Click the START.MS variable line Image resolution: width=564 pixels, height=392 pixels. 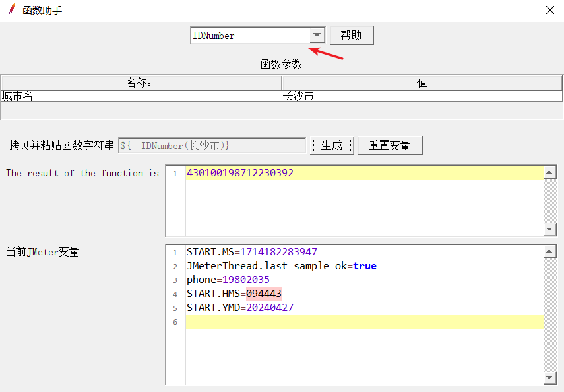tap(251, 252)
